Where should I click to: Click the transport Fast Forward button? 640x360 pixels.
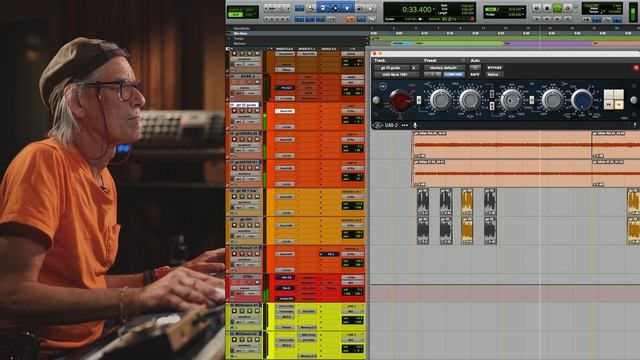click(557, 19)
